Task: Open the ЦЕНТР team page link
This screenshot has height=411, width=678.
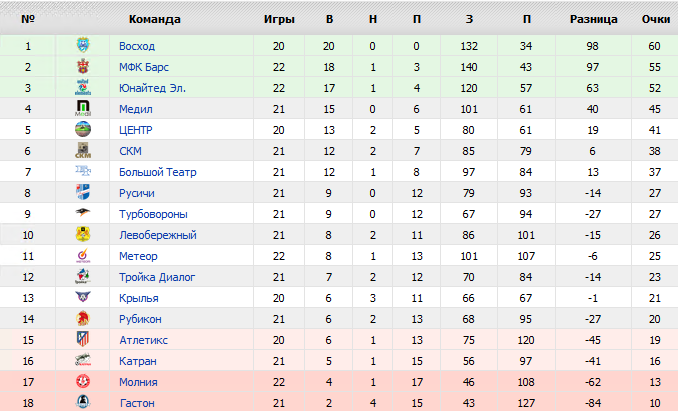Action: coord(135,130)
